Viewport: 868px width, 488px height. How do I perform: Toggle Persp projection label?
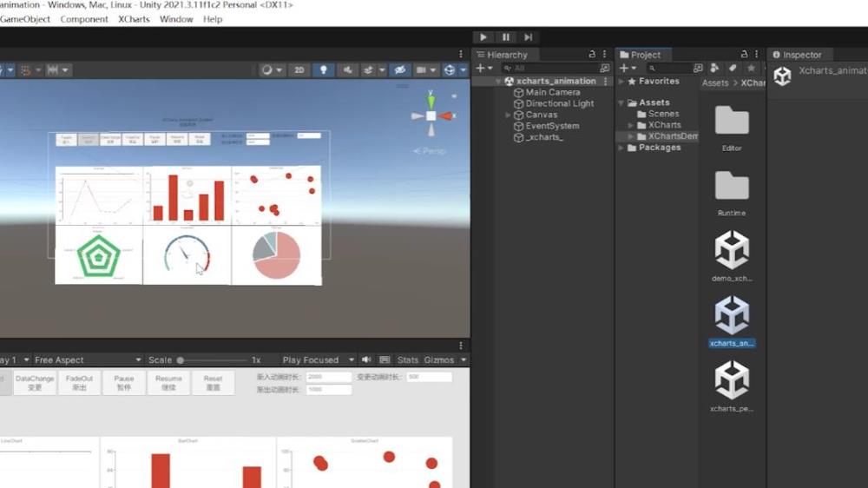[430, 151]
